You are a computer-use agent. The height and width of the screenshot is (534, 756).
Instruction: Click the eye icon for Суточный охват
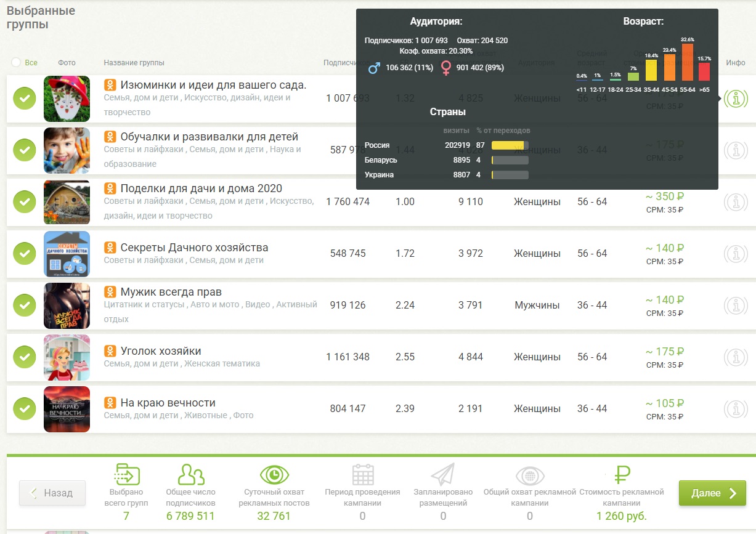tap(274, 475)
